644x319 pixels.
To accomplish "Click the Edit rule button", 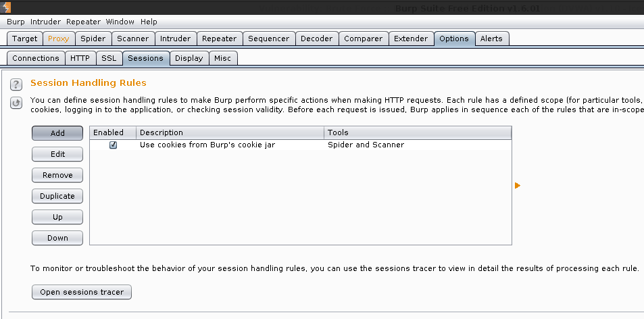I will (x=57, y=154).
